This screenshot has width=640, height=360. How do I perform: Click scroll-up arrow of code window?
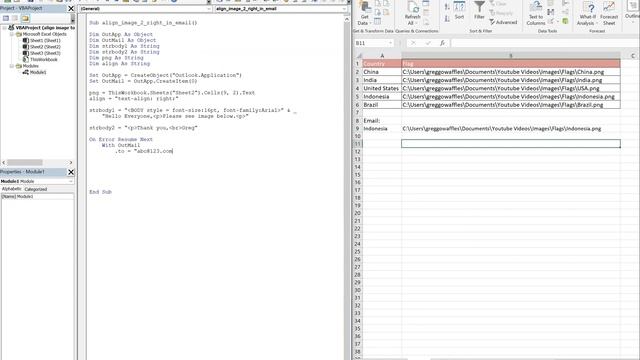click(x=347, y=19)
